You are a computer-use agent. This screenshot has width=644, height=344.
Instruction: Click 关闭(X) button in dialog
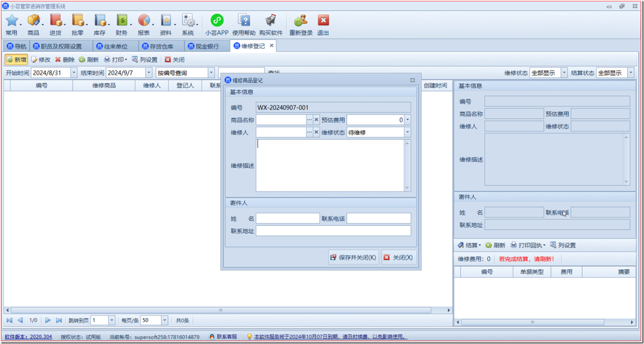pyautogui.click(x=398, y=257)
